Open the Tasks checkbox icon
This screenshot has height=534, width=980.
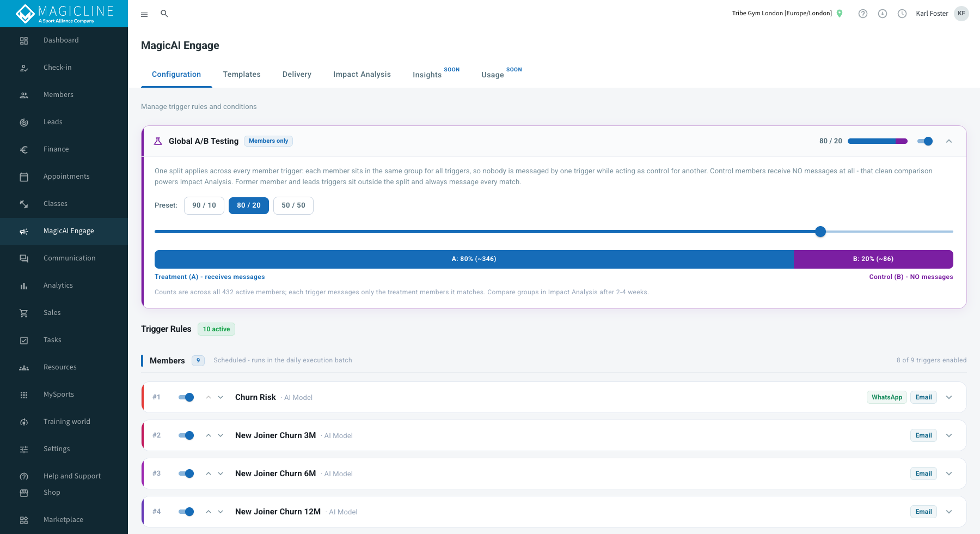[24, 340]
